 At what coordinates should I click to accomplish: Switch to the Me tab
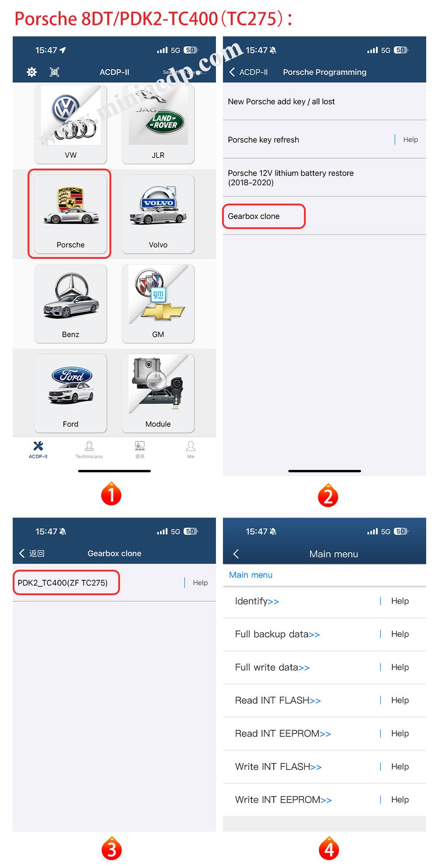pyautogui.click(x=191, y=450)
